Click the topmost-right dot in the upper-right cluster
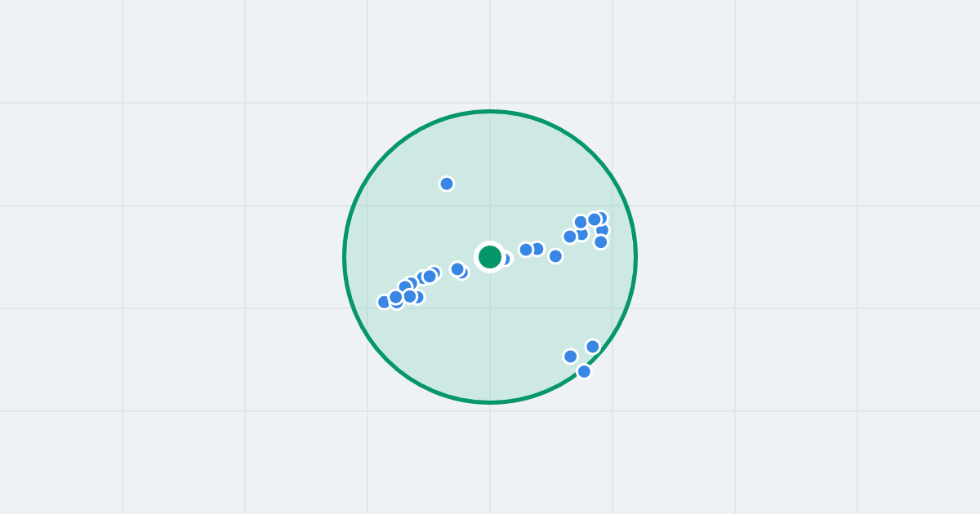Viewport: 980px width, 514px height. click(x=601, y=218)
